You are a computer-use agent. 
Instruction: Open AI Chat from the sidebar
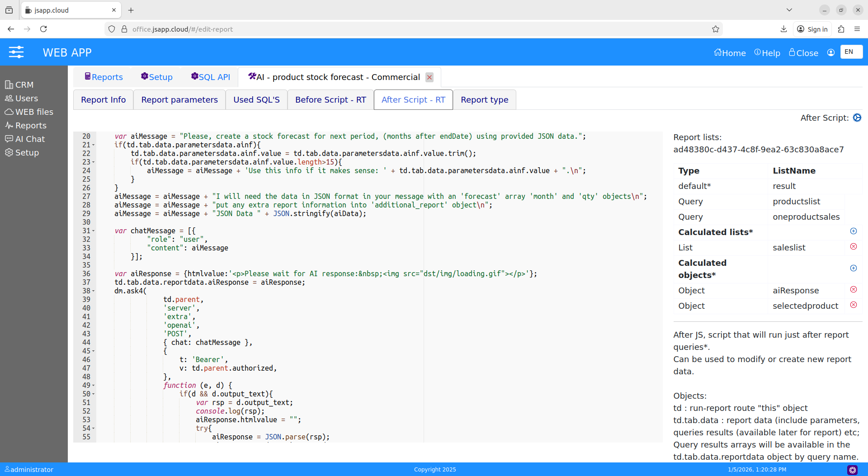[30, 139]
